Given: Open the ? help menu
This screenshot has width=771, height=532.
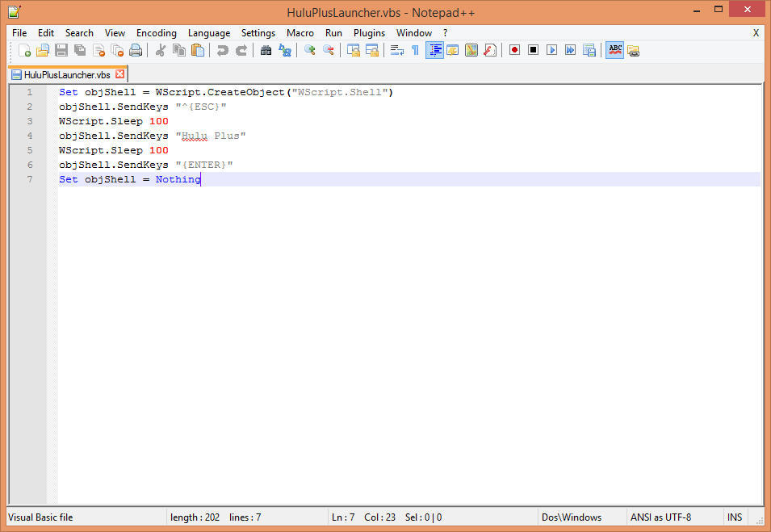Looking at the screenshot, I should 445,33.
